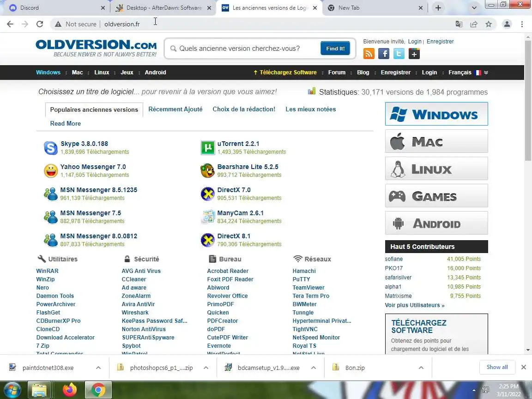This screenshot has height=399, width=532.
Task: Click the Skype logo icon
Action: [x=51, y=148]
